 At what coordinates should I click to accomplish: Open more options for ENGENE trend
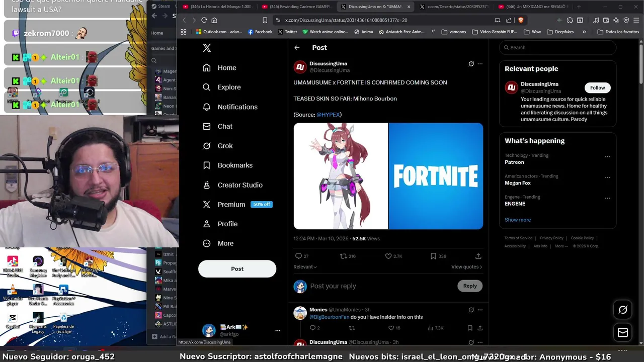tap(607, 198)
